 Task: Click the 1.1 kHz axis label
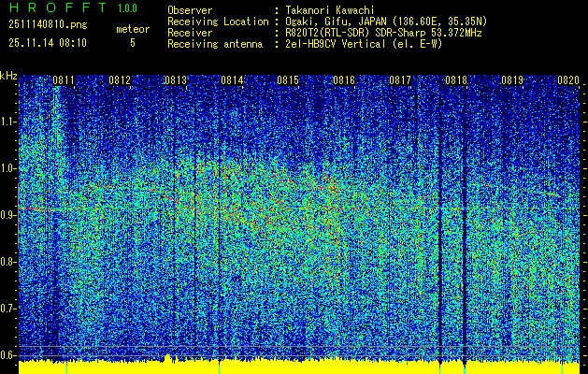[x=8, y=122]
